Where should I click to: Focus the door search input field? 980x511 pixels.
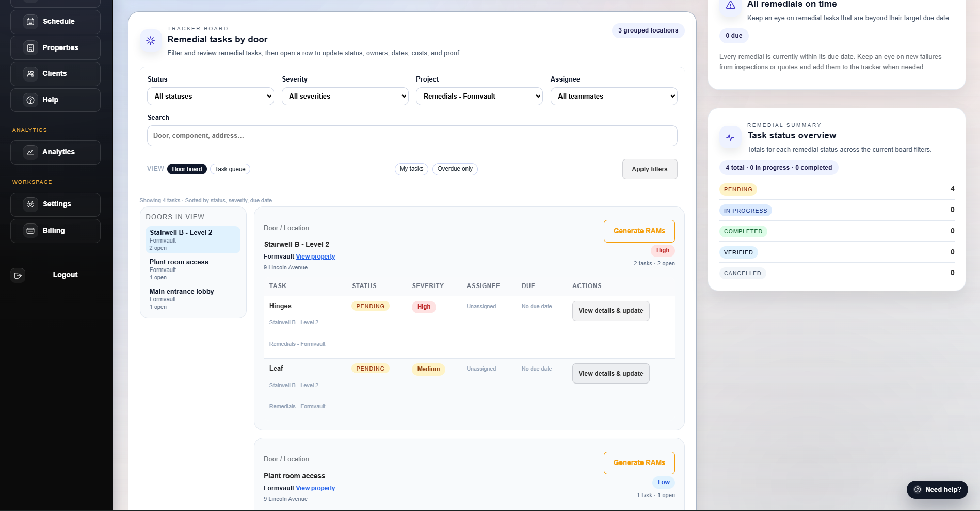pos(412,136)
